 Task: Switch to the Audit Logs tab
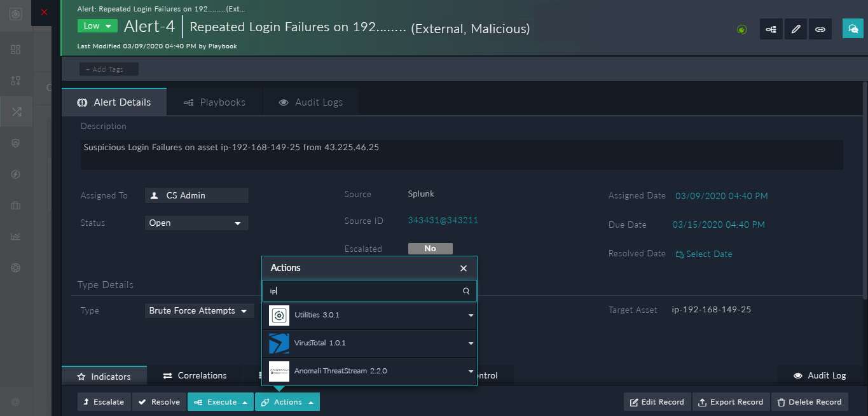311,102
